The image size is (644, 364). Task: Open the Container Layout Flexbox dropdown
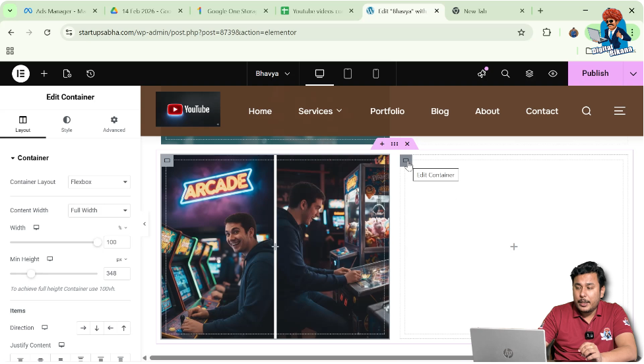click(99, 182)
